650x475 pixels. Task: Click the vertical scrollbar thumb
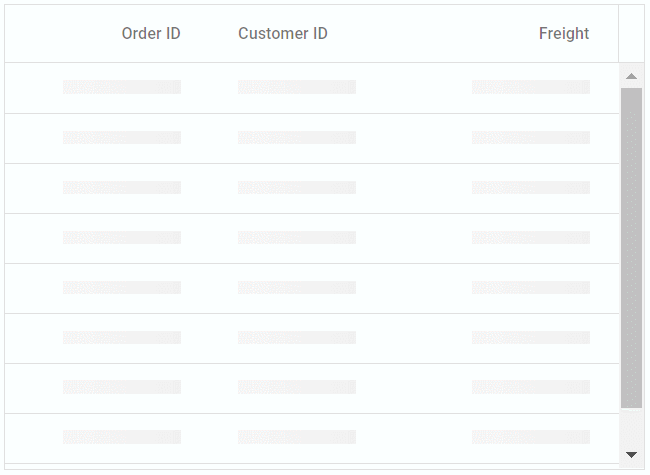click(631, 247)
